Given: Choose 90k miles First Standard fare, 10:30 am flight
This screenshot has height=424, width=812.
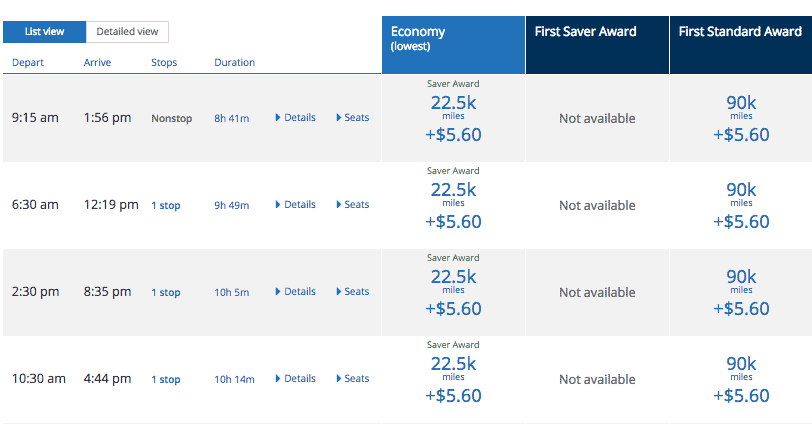Looking at the screenshot, I should [741, 379].
